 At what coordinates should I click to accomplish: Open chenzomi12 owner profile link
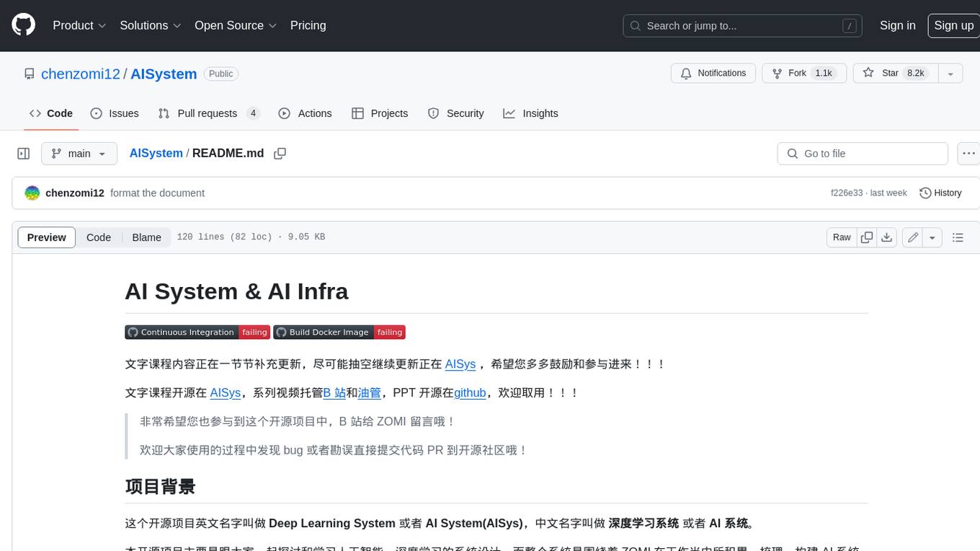(x=81, y=74)
